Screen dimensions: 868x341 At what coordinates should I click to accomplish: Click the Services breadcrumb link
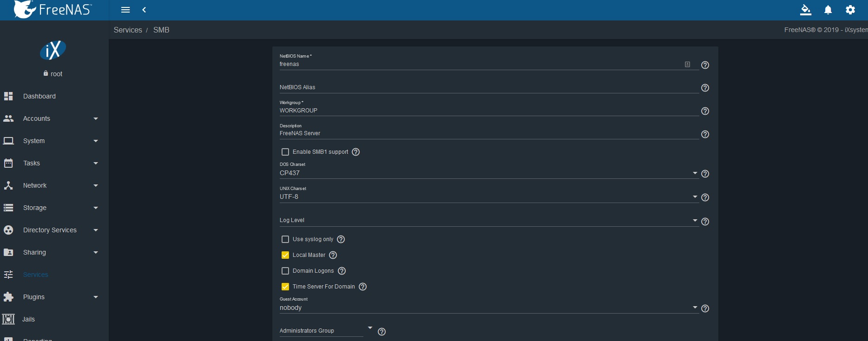click(128, 30)
